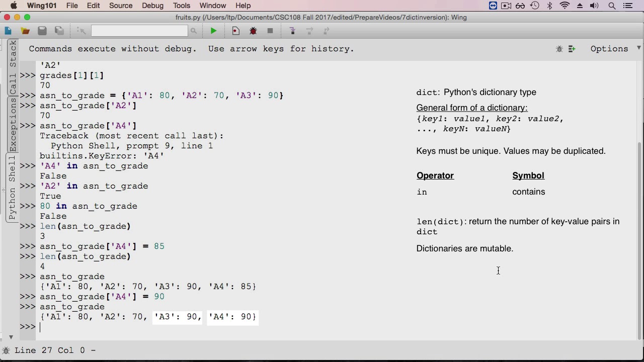Viewport: 644px width, 362px height.
Task: Create a new file with toolbar icon
Action: pos(8,31)
